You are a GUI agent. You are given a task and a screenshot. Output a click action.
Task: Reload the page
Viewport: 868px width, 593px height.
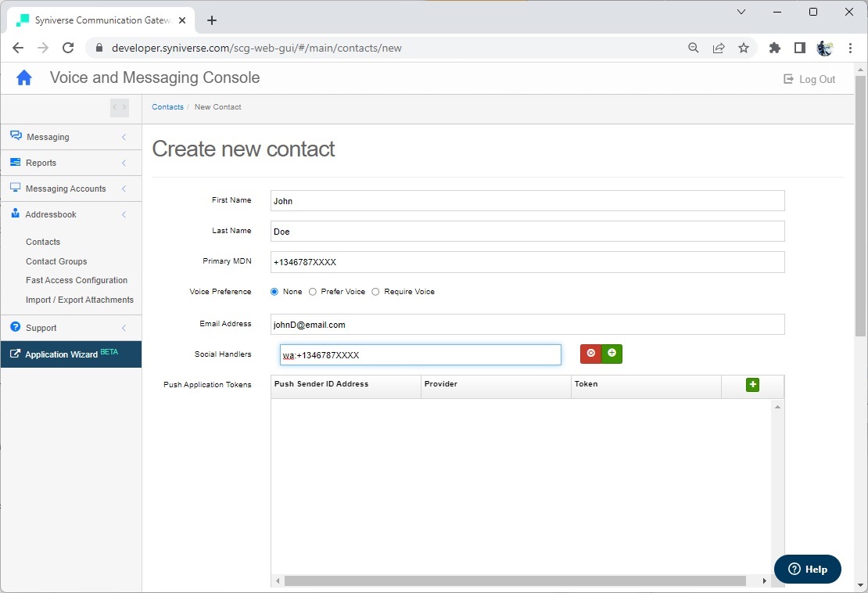point(68,48)
